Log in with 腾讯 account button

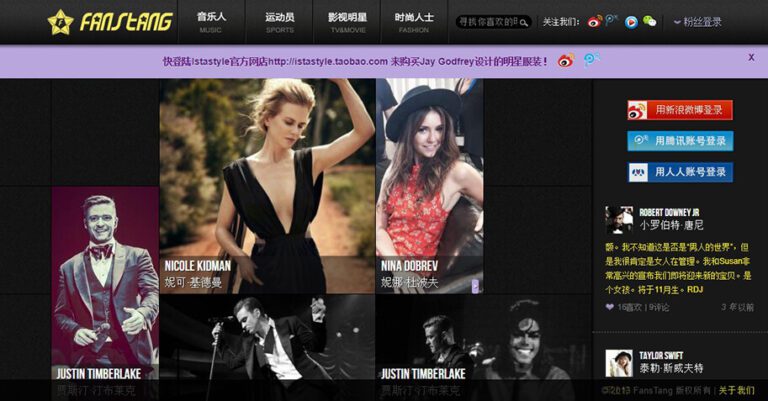[680, 141]
